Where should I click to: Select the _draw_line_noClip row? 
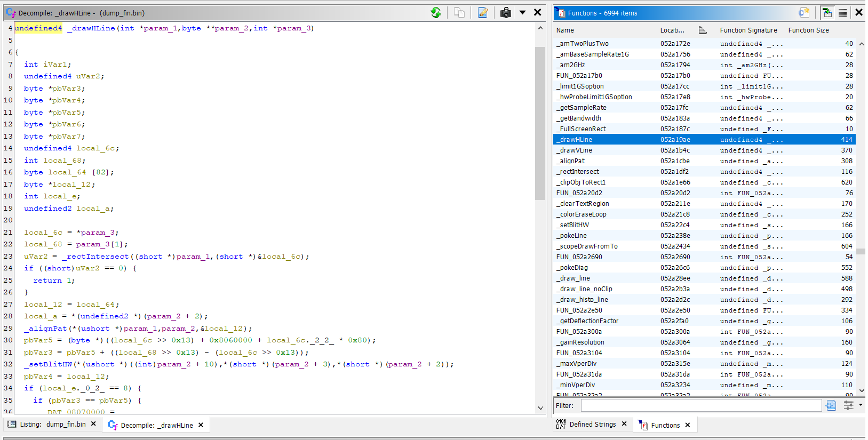pos(704,289)
